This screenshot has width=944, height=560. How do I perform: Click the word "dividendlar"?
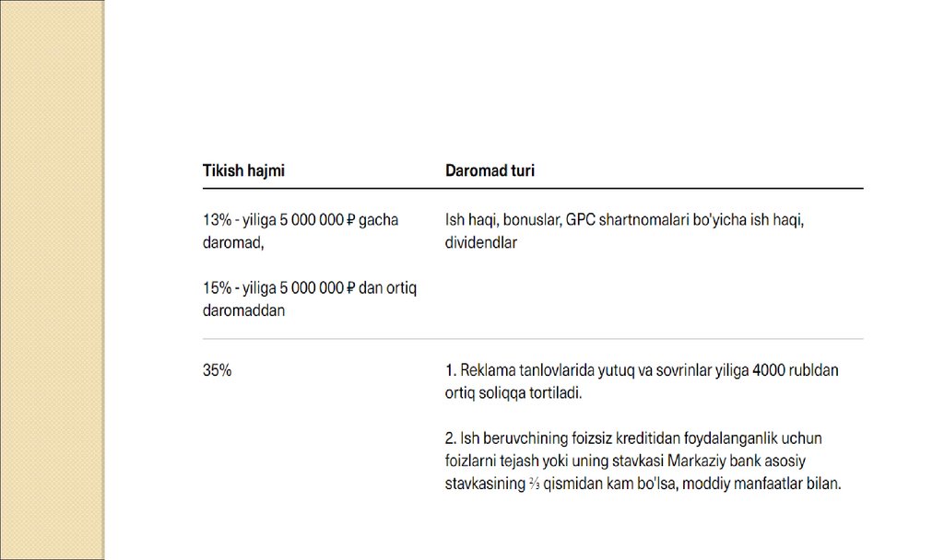click(x=480, y=243)
